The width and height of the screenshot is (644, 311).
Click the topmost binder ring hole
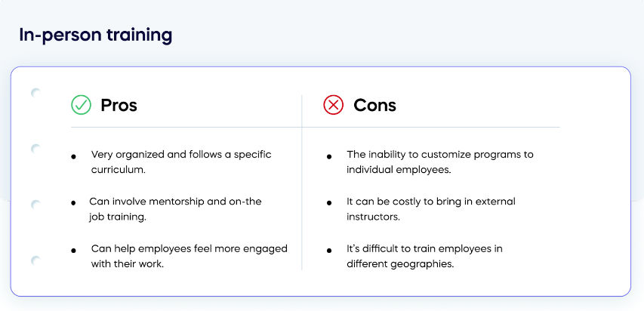pyautogui.click(x=35, y=93)
